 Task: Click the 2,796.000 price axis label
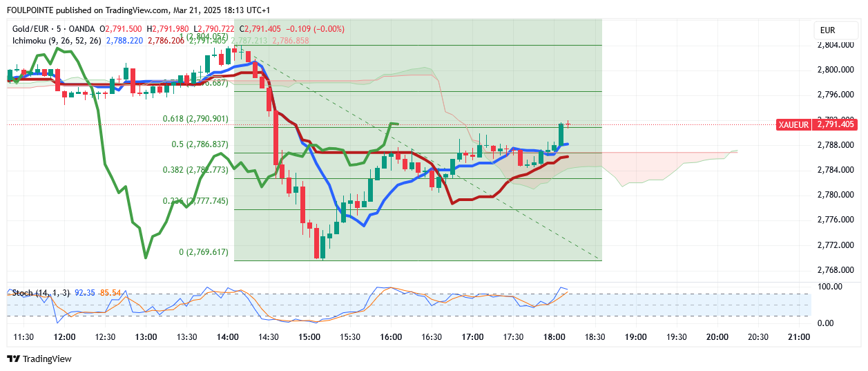836,95
